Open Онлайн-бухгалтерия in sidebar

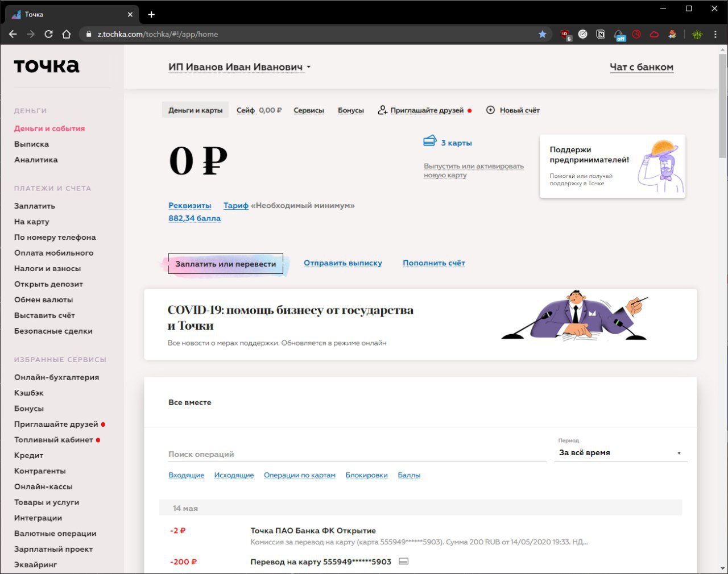click(x=57, y=377)
